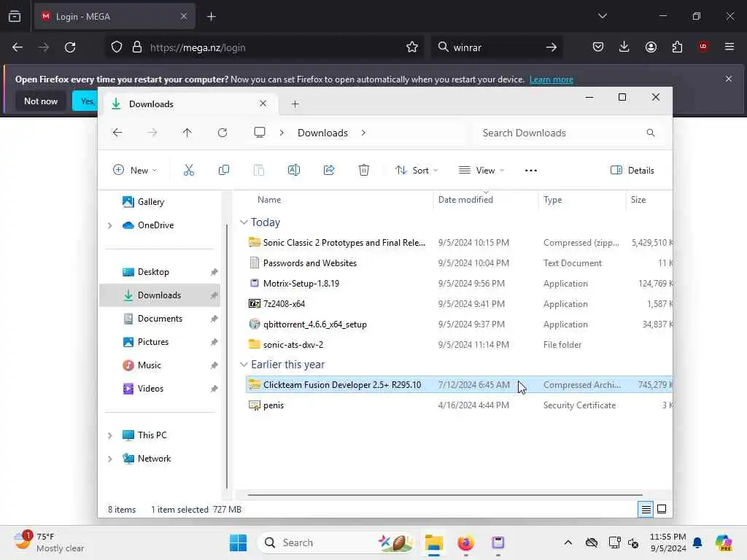Open the New dropdown in Explorer
747x560 pixels.
[135, 170]
